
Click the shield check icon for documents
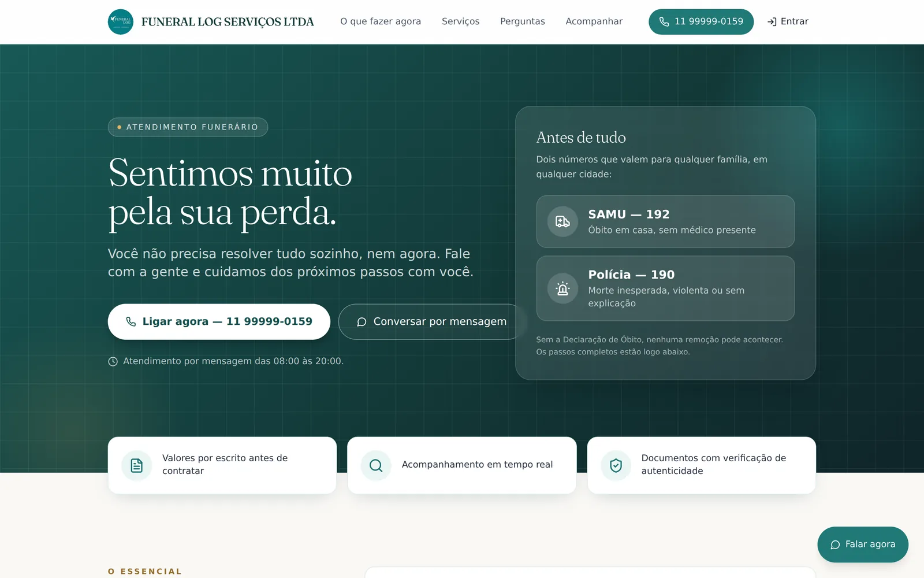(x=616, y=465)
